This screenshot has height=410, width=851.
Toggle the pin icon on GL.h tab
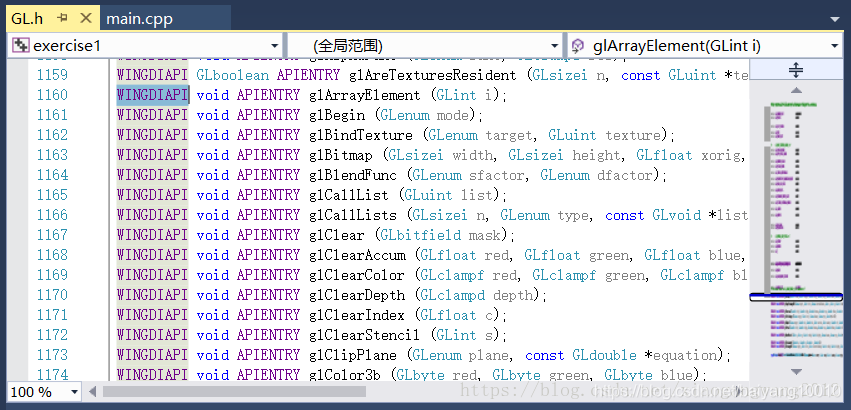(63, 18)
